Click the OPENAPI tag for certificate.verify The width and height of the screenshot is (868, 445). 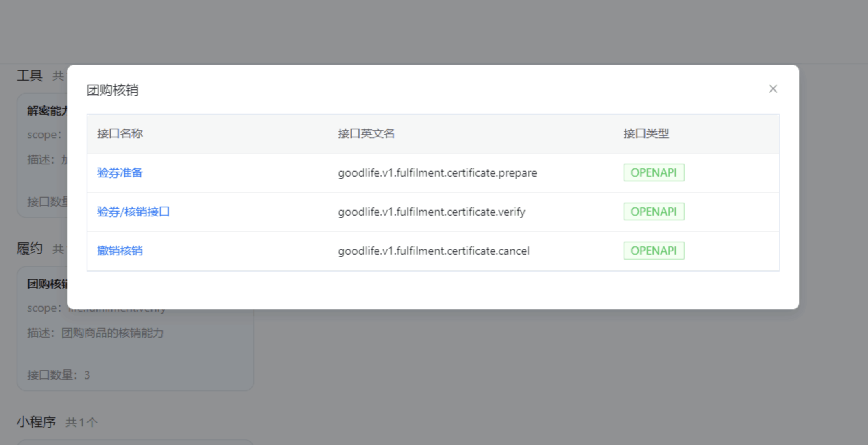coord(653,212)
